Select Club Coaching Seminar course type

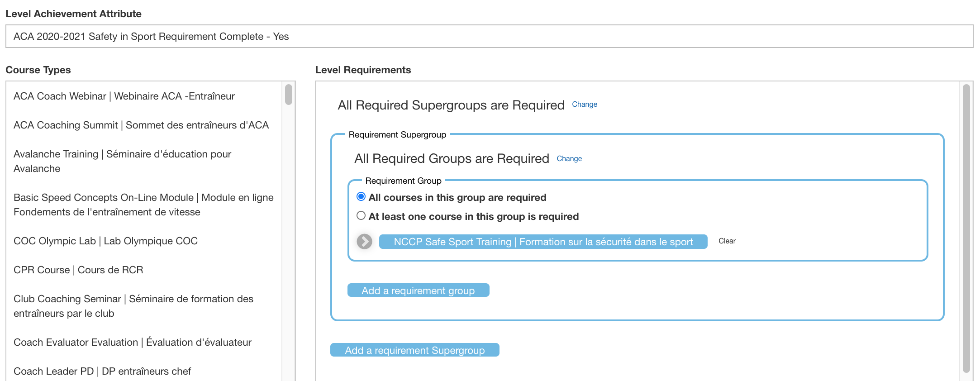133,306
